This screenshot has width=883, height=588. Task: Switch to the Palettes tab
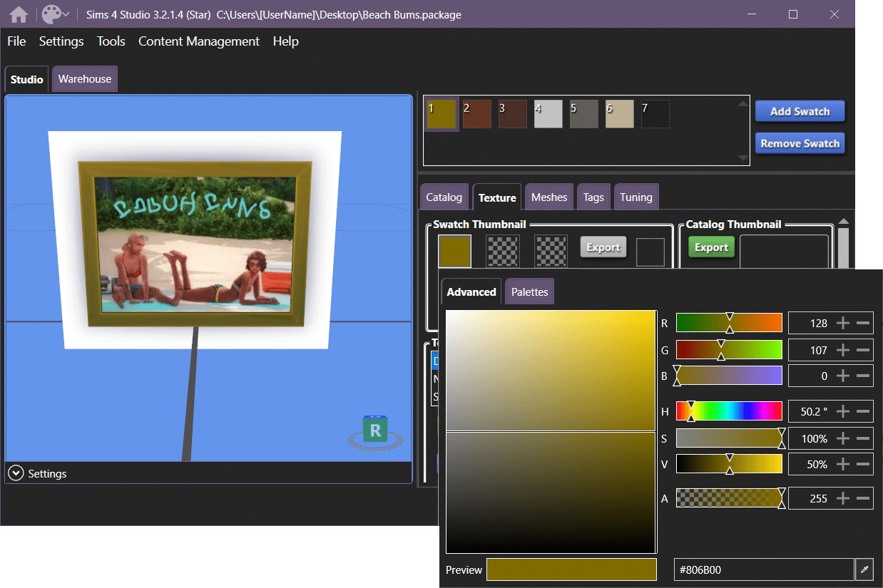click(529, 291)
